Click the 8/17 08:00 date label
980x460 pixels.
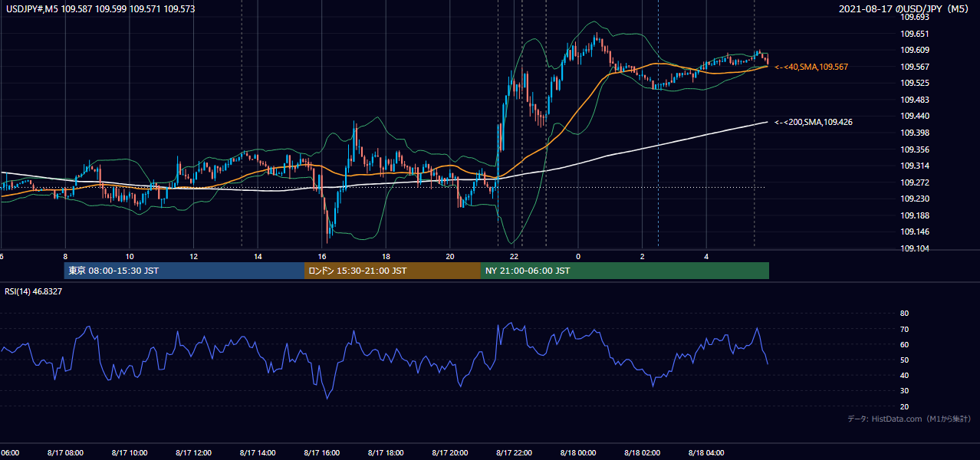coord(65,453)
